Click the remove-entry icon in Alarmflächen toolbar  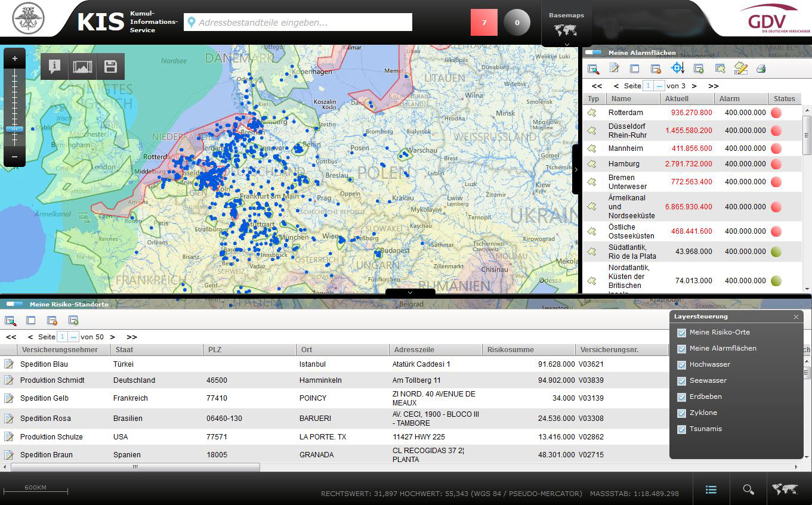click(x=656, y=69)
